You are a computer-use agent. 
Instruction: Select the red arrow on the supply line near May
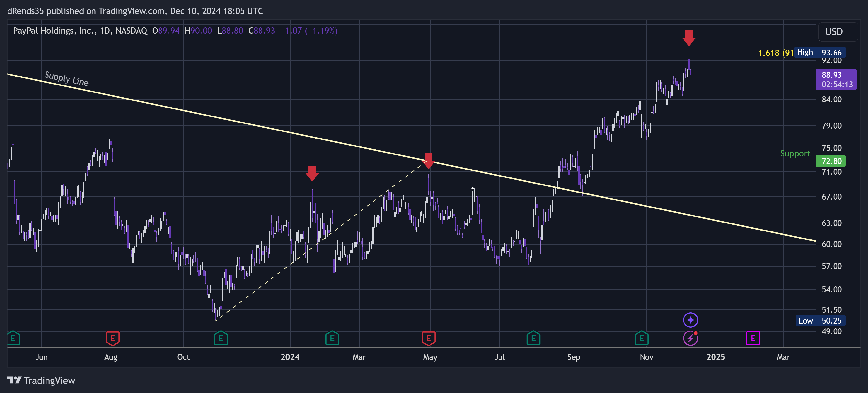click(x=428, y=161)
